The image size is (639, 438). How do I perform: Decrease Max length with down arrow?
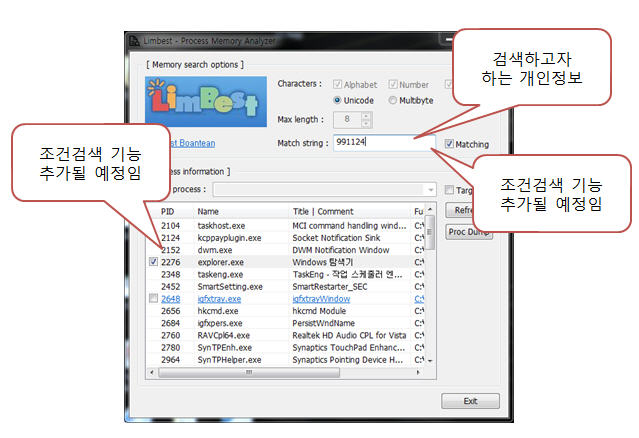[366, 124]
